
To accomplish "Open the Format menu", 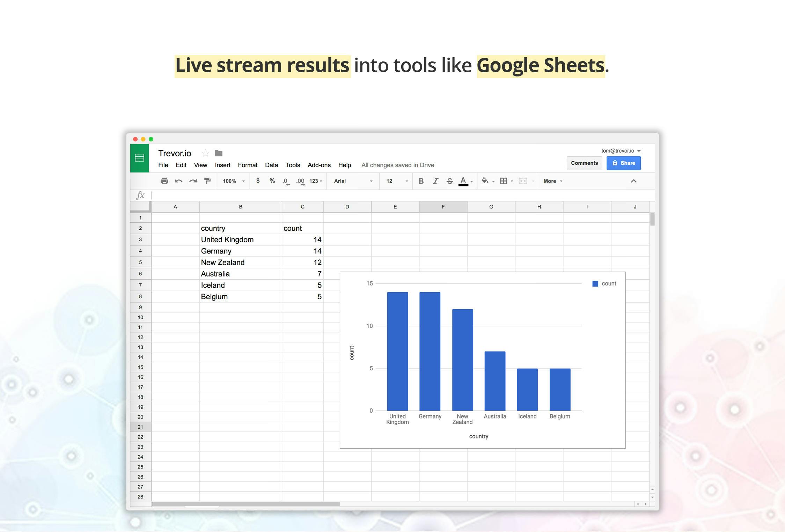I will pyautogui.click(x=248, y=165).
